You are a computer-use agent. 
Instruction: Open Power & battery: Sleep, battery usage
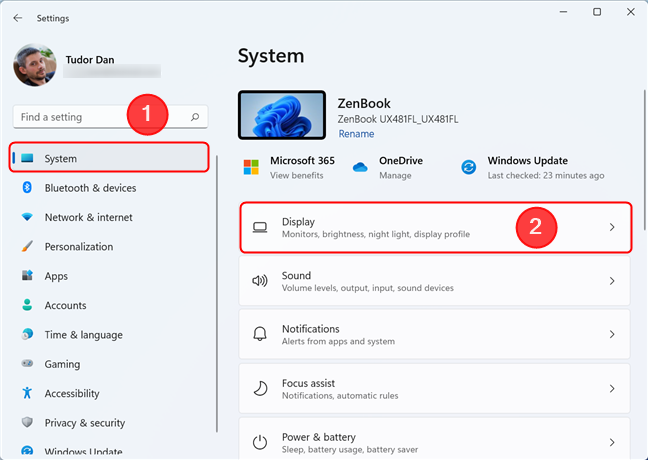tap(435, 439)
